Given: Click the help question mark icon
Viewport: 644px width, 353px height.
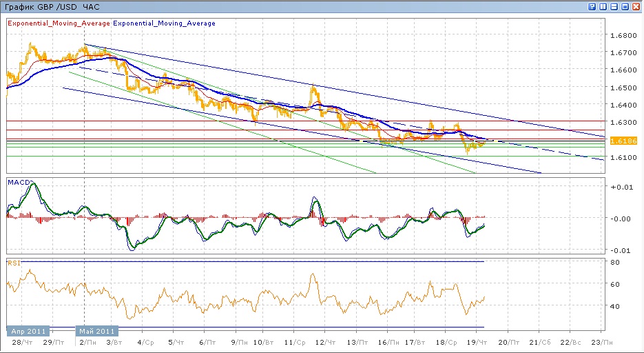Looking at the screenshot, I should click(x=592, y=6).
